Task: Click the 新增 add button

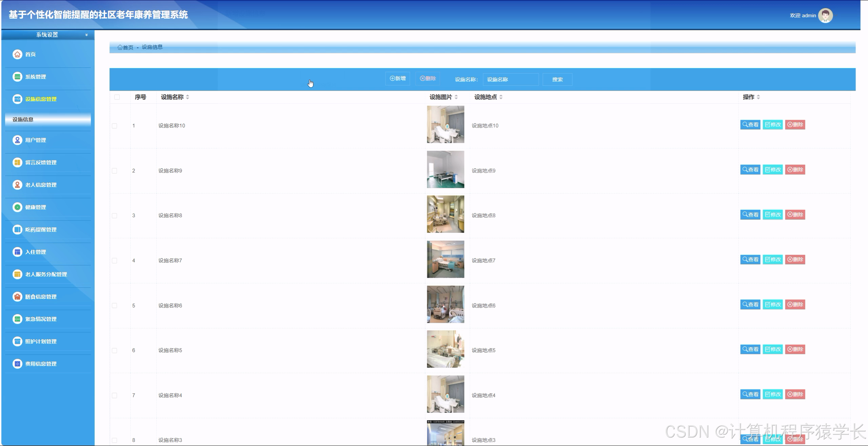Action: click(397, 78)
